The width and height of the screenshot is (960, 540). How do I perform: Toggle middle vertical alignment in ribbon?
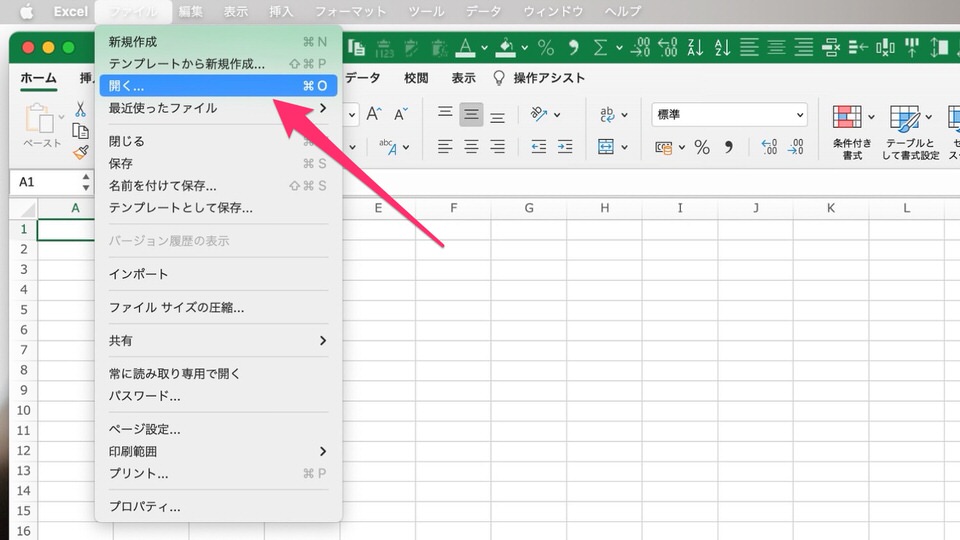tap(471, 114)
